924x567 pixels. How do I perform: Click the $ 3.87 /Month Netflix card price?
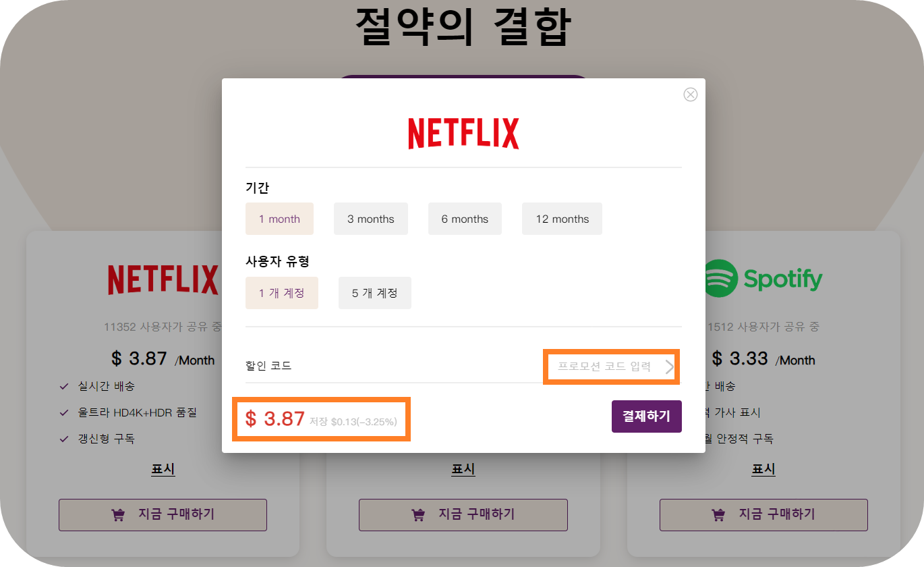pyautogui.click(x=163, y=358)
